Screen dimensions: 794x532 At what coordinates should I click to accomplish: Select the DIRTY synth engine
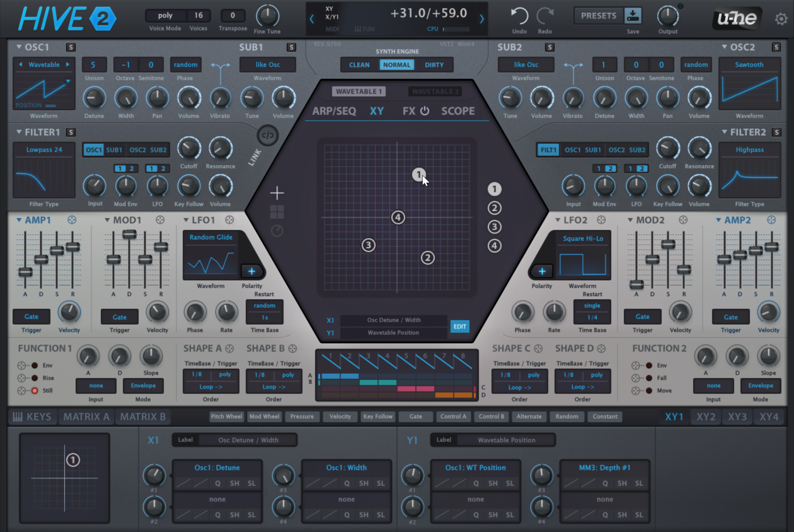tap(434, 65)
